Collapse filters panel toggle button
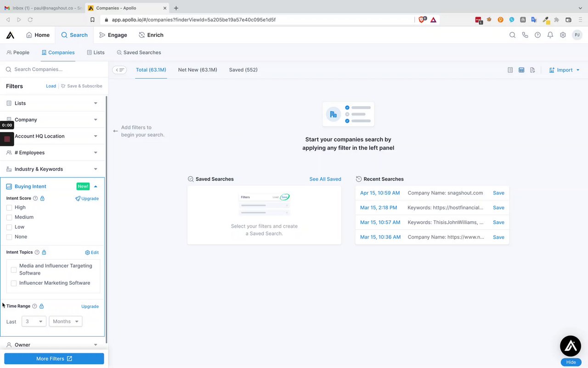 coord(119,70)
